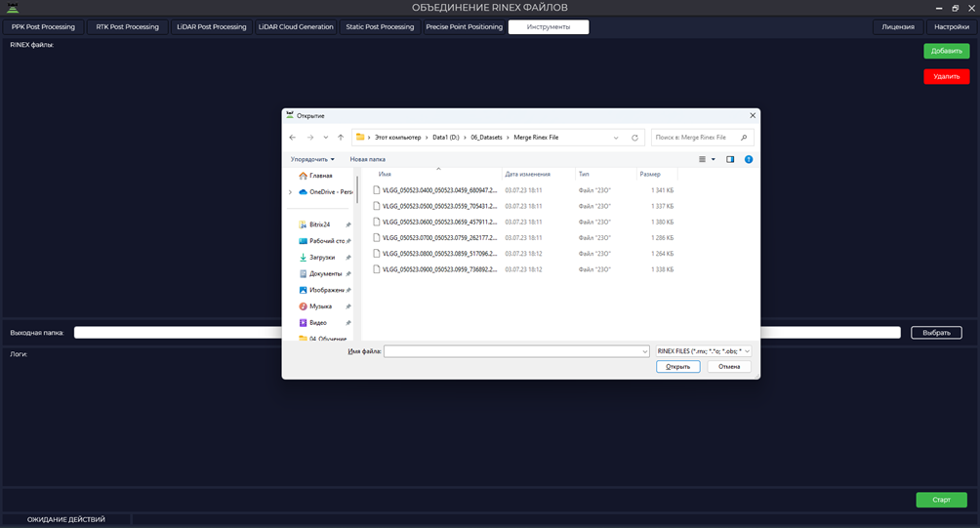The height and width of the screenshot is (528, 980).
Task: Select file VLGG_050523.0600_050523.0659_457911
Action: (439, 222)
